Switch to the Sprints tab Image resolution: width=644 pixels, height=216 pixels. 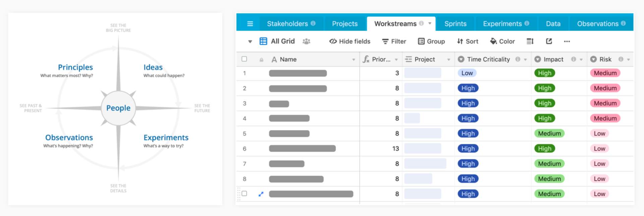coord(455,24)
